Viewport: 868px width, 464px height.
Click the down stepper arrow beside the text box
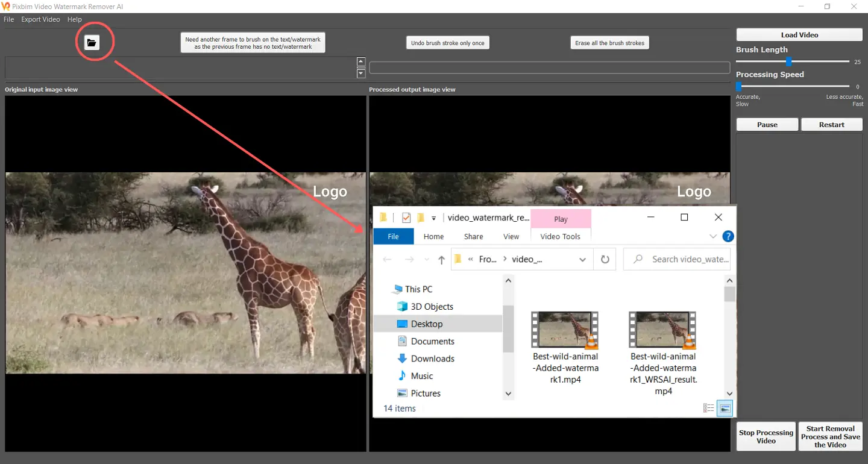[361, 74]
